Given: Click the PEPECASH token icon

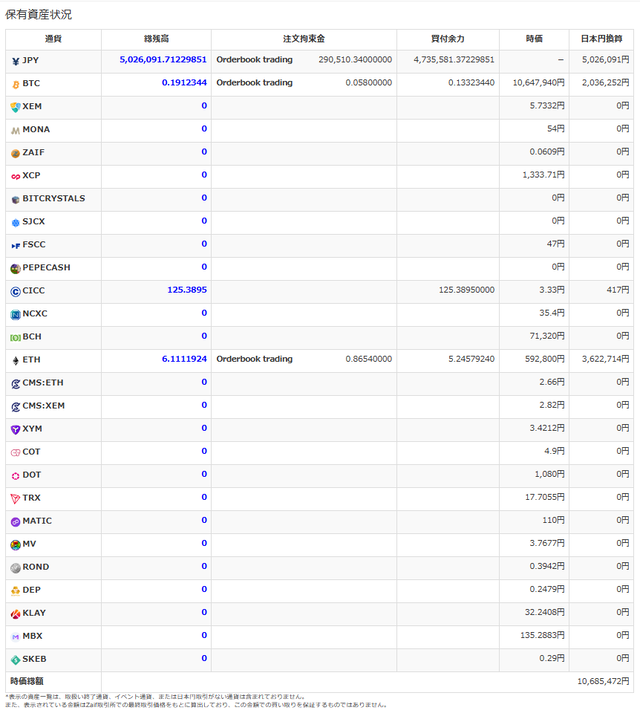Looking at the screenshot, I should click(x=16, y=268).
